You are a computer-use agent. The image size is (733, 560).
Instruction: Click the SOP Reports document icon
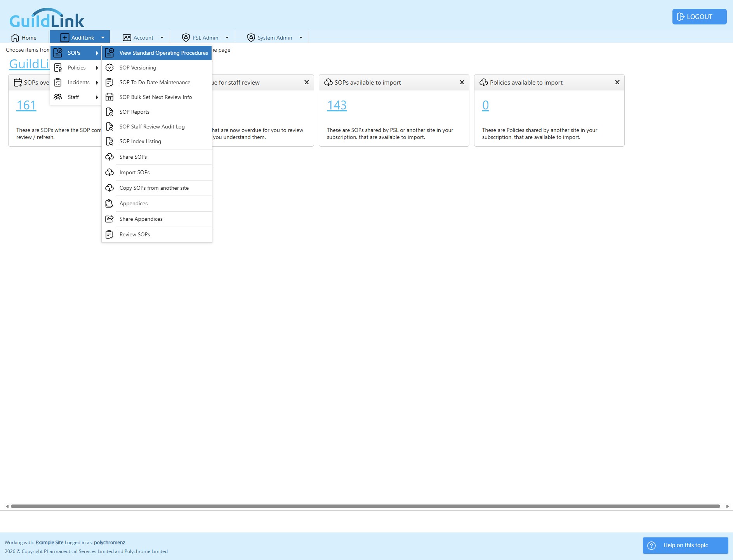[x=109, y=112]
